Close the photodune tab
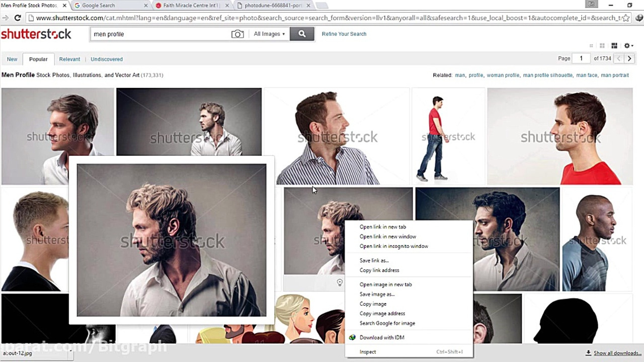The height and width of the screenshot is (362, 644). point(308,6)
